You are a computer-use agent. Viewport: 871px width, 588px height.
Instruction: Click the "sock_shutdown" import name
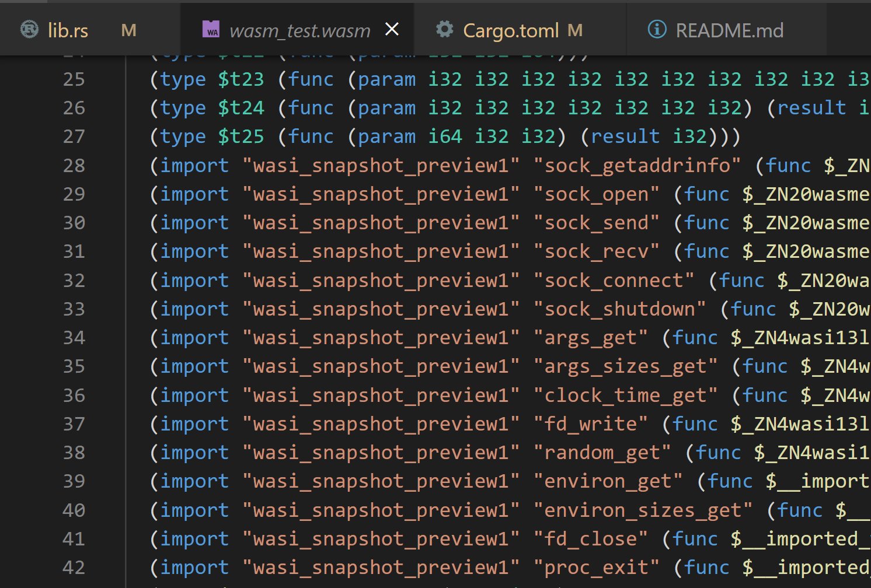[620, 309]
